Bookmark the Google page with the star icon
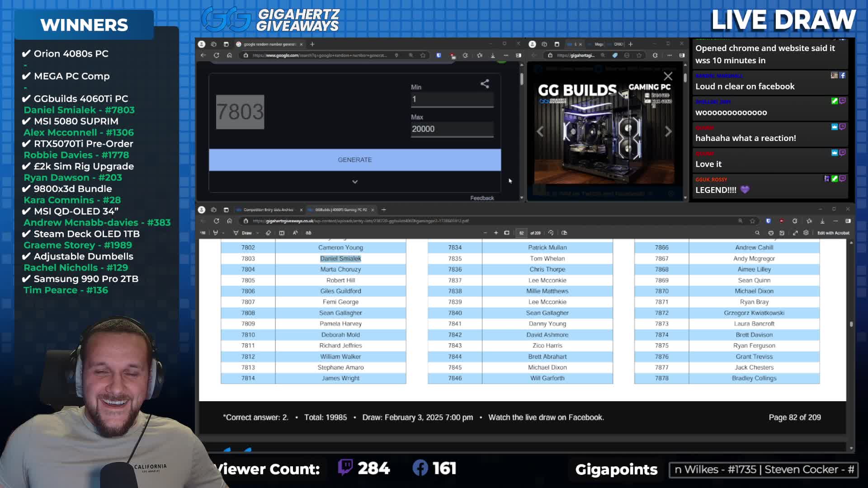The height and width of the screenshot is (488, 868). coord(423,55)
